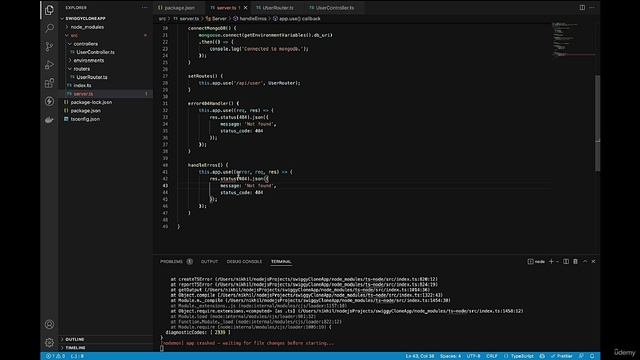
Task: Click the new terminal plus icon
Action: pyautogui.click(x=551, y=262)
